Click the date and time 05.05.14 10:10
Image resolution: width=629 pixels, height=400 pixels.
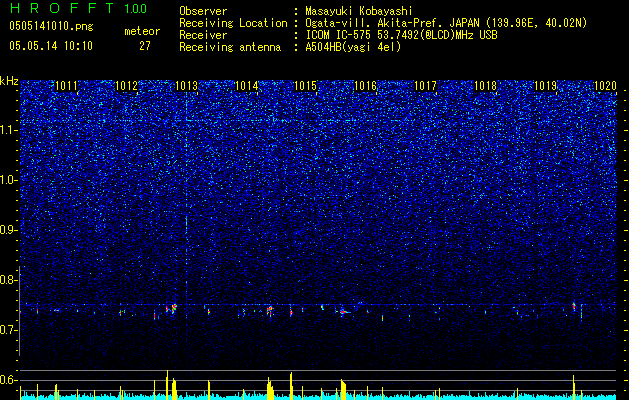point(51,46)
